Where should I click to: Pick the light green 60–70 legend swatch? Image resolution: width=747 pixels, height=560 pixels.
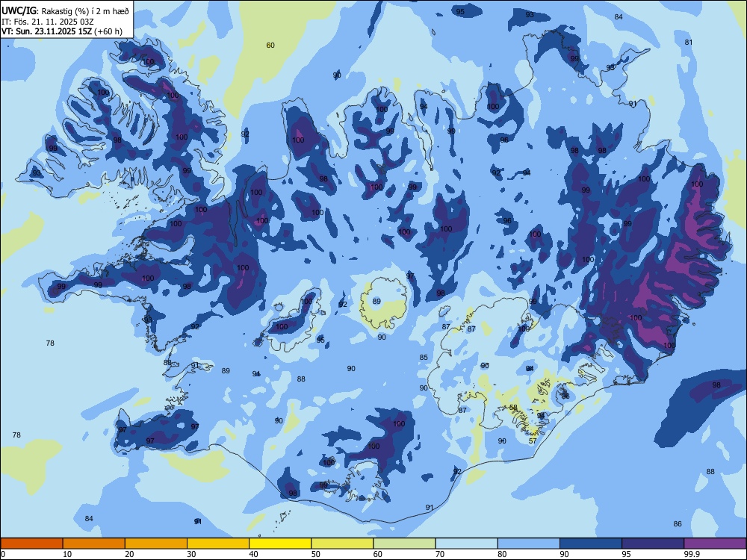(x=404, y=544)
